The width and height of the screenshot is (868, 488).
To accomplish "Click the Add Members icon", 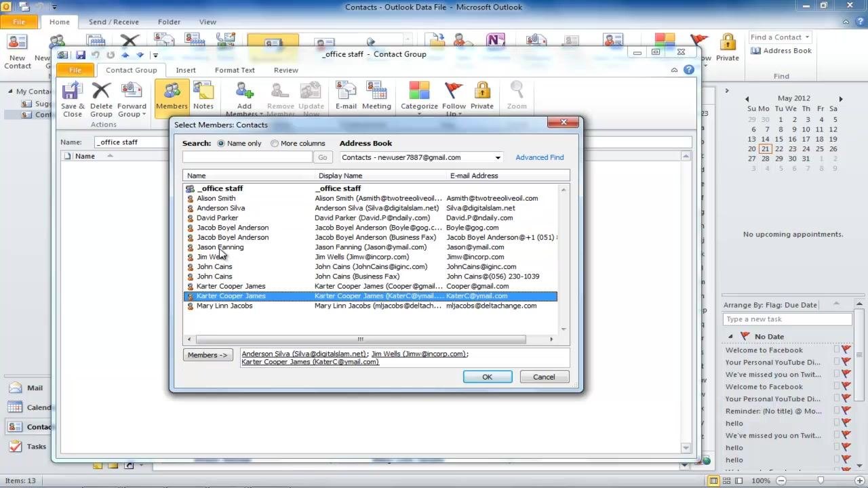I will pyautogui.click(x=244, y=99).
